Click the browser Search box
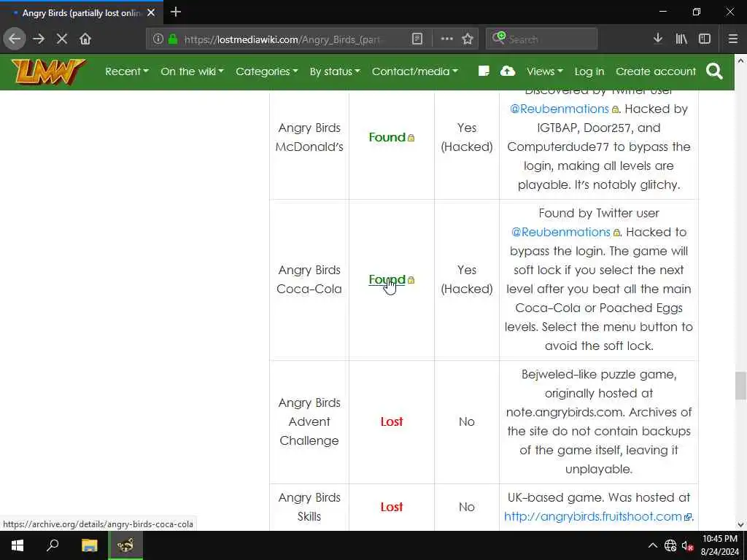This screenshot has width=747, height=560. [541, 39]
